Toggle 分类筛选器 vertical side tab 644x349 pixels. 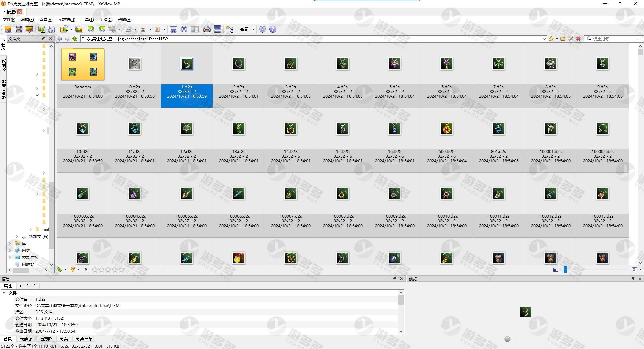(4, 89)
